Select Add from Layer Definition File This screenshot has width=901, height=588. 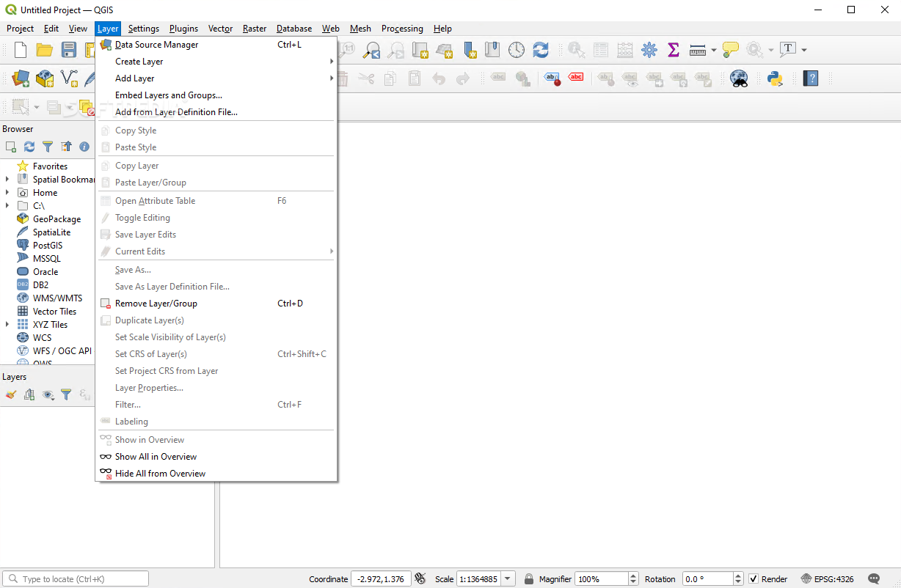click(216, 112)
